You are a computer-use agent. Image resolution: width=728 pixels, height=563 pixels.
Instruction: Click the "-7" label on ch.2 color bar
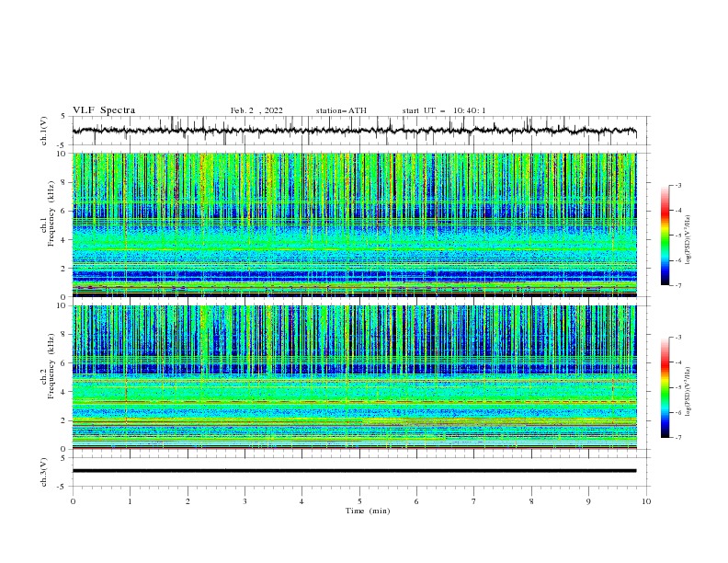(x=678, y=437)
